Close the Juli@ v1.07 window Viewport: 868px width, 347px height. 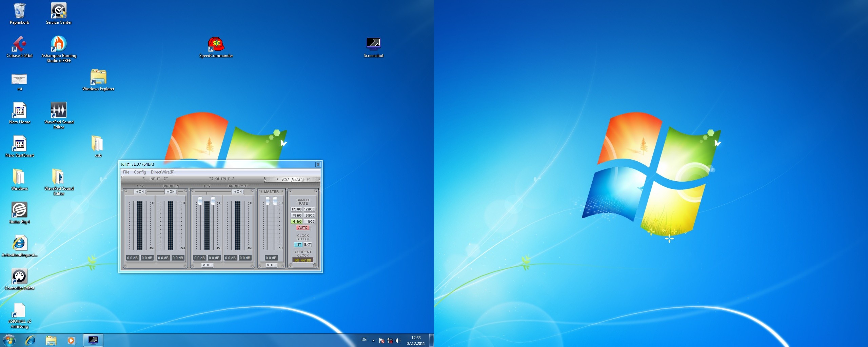pos(318,164)
